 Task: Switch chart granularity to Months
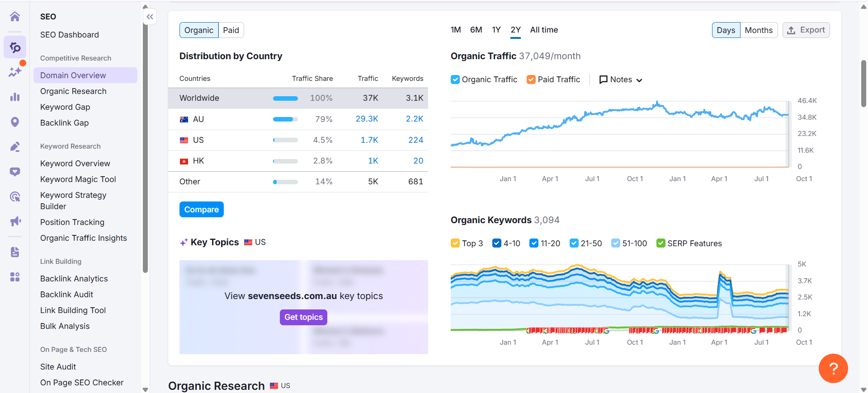tap(758, 30)
